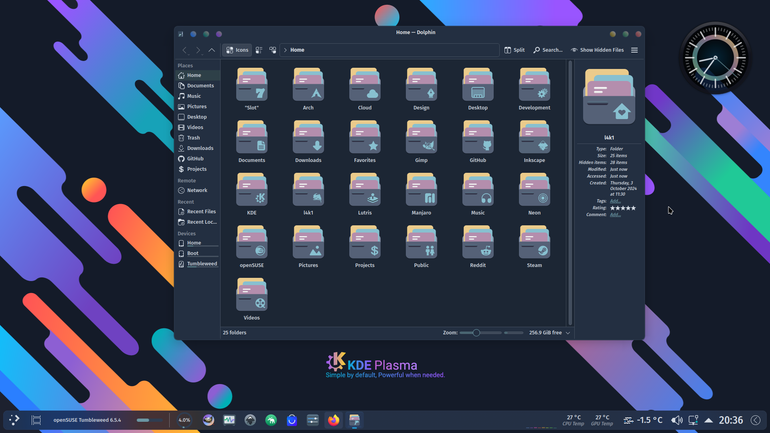Screen dimensions: 770x433
Task: Open Recent Locations in sidebar
Action: tap(198, 222)
